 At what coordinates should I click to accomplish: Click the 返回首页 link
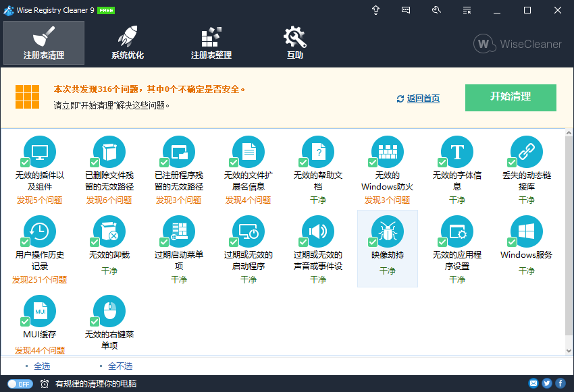coord(423,99)
